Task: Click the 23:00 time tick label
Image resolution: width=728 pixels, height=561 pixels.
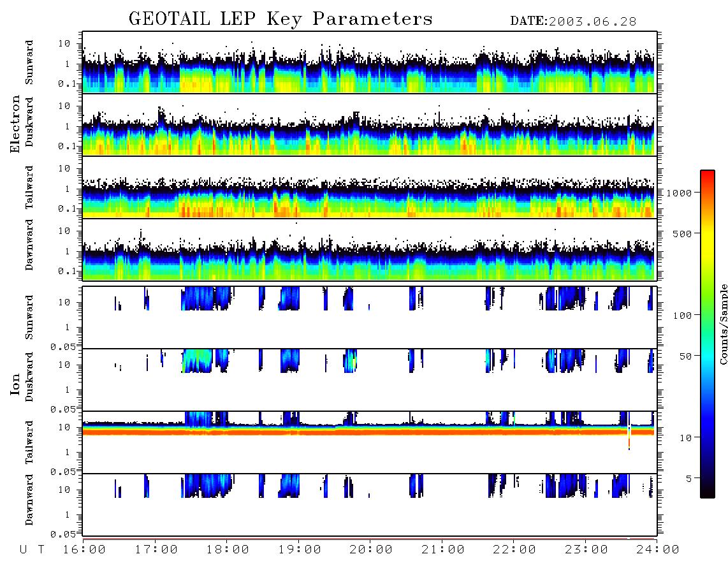Action: pyautogui.click(x=586, y=550)
